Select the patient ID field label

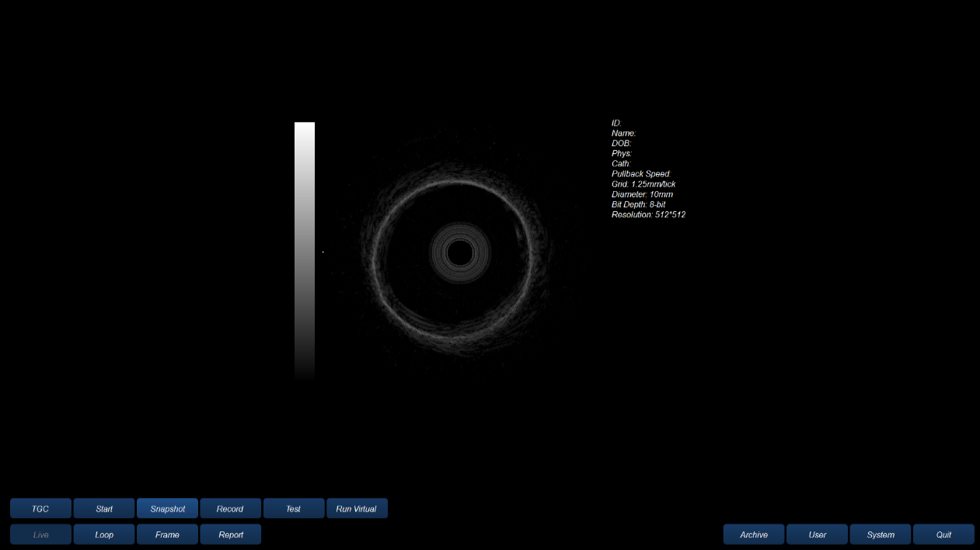click(617, 123)
